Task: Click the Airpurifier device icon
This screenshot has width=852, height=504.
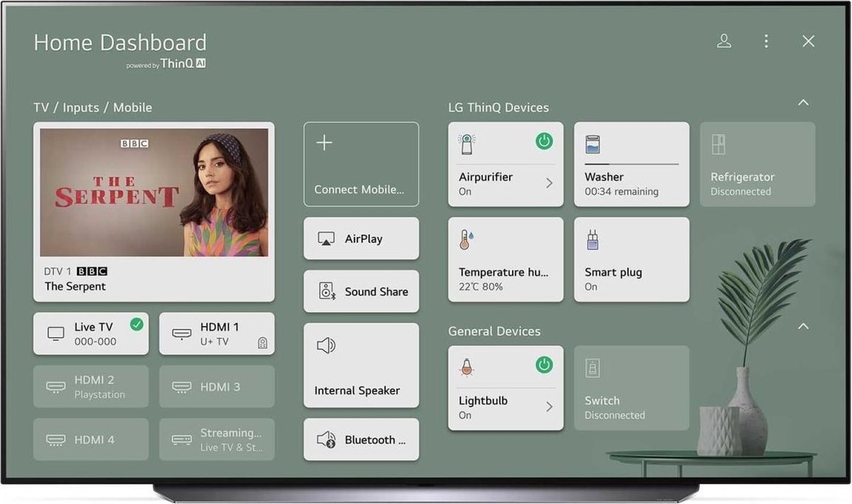Action: (x=467, y=144)
